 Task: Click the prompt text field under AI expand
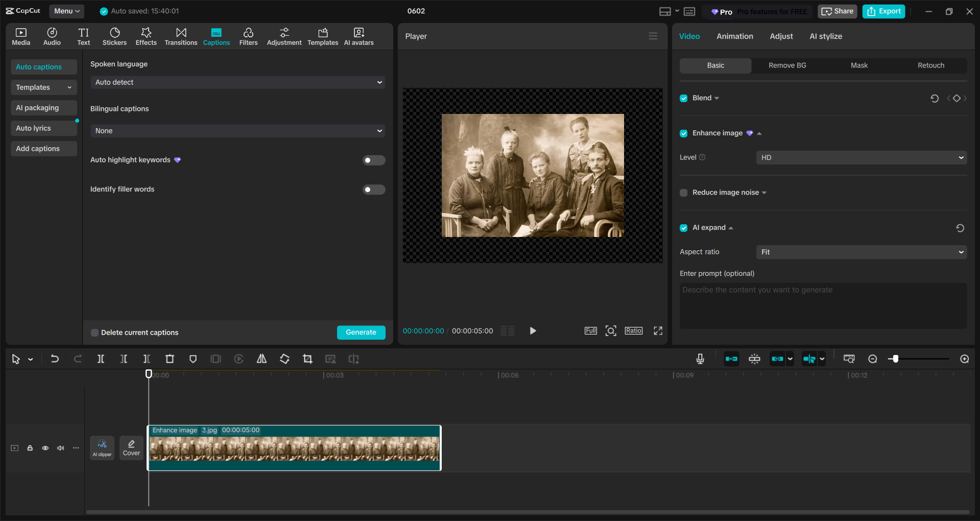tap(822, 305)
